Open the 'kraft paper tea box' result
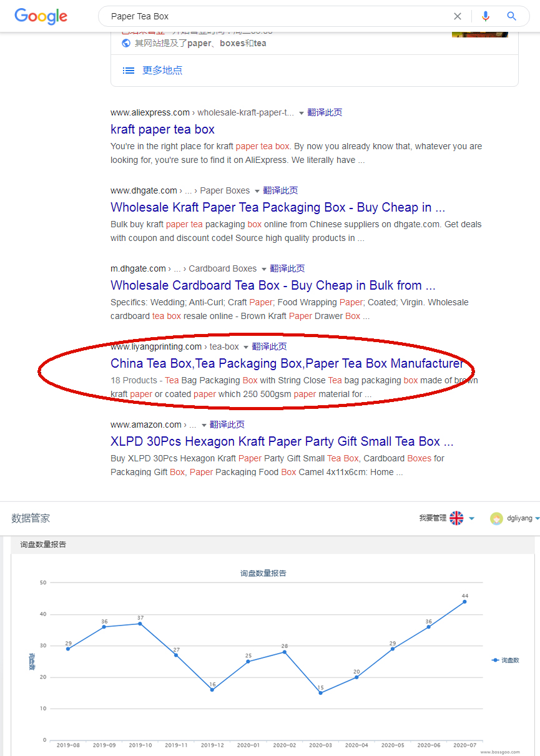Image resolution: width=540 pixels, height=756 pixels. tap(162, 129)
